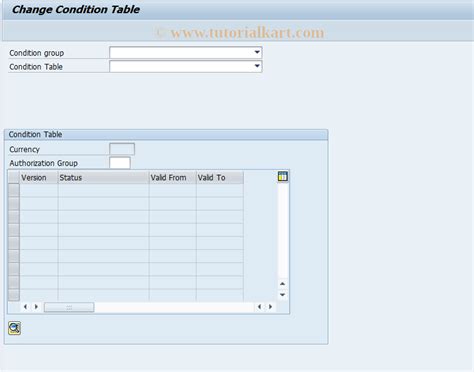
Task: Select the Valid To column header
Action: (x=220, y=177)
